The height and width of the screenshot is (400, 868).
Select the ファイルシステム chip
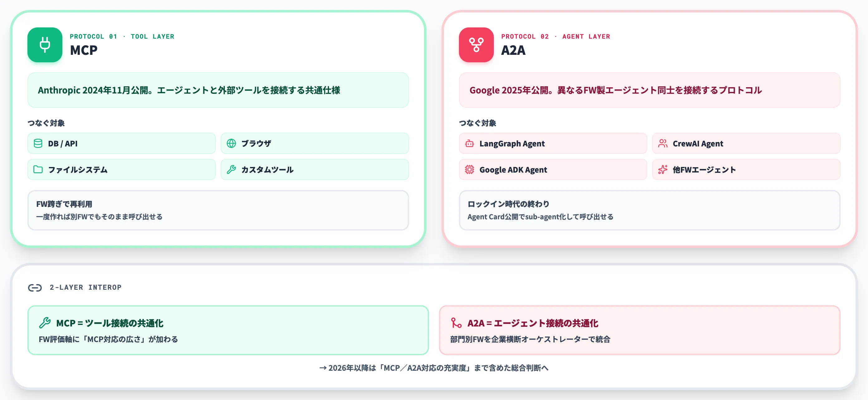coord(122,169)
